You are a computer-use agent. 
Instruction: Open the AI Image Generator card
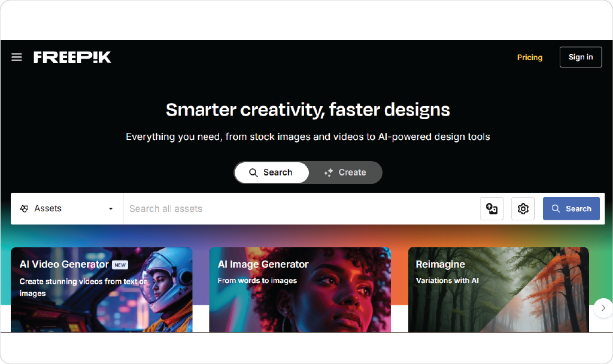point(300,290)
